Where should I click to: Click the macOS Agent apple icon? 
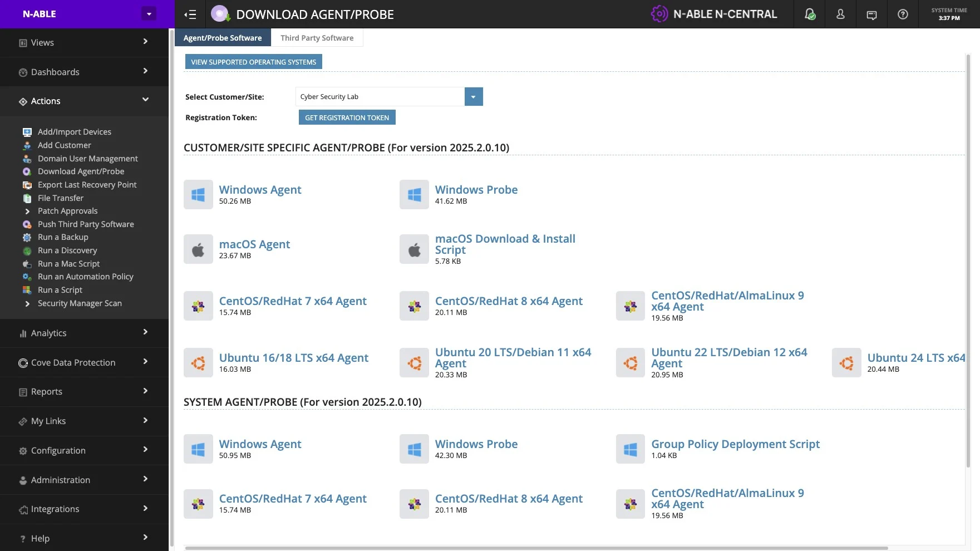(x=198, y=249)
